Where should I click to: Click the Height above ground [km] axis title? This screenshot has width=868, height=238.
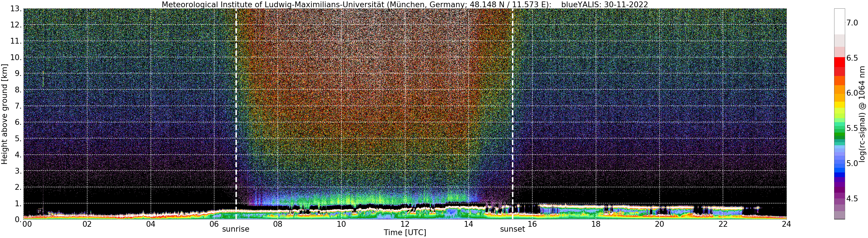[x=4, y=114]
